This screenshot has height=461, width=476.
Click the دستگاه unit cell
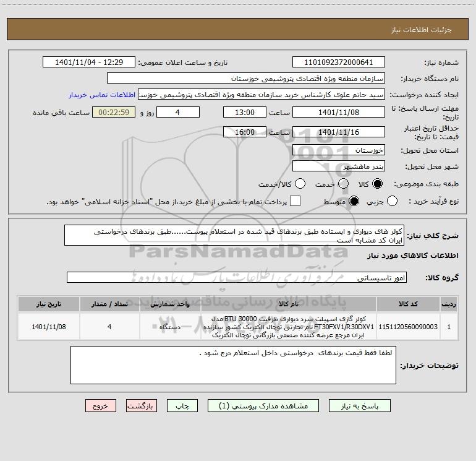click(x=170, y=327)
